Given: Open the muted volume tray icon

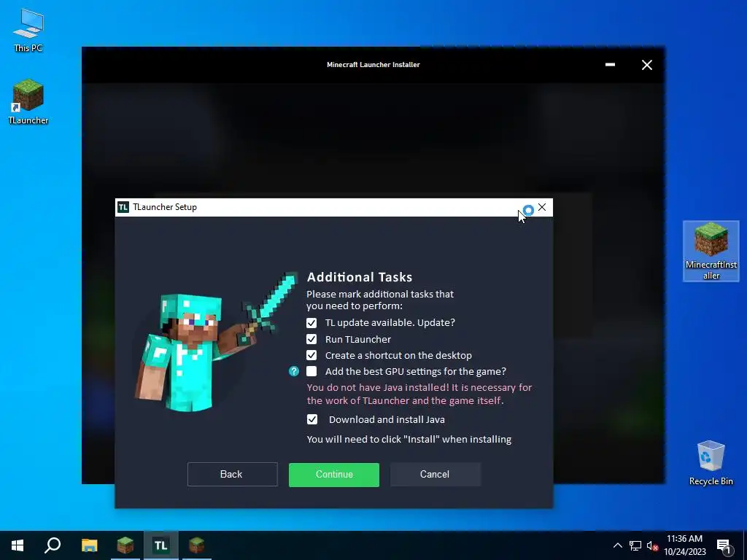Looking at the screenshot, I should pyautogui.click(x=652, y=545).
